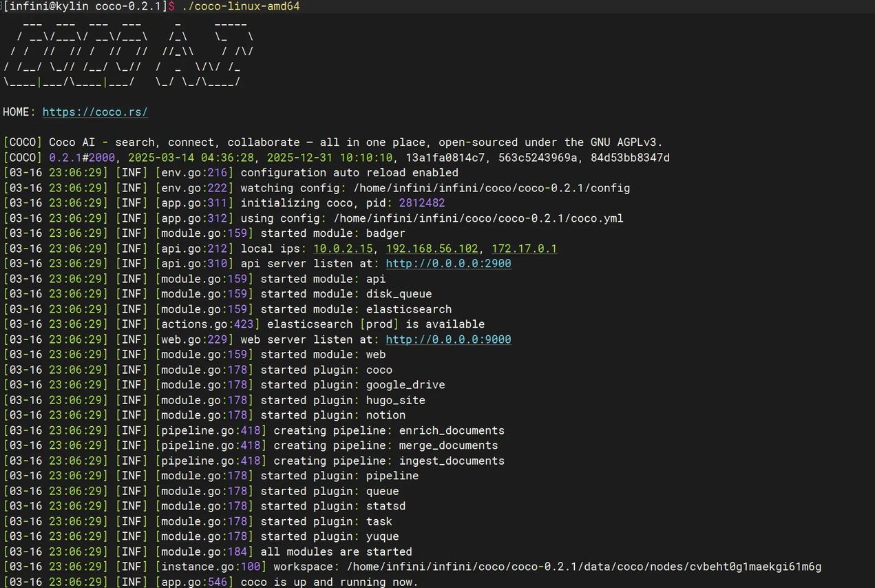Click the [infini@kylin coco-0.2.1] shell prompt
875x588 pixels.
click(x=85, y=6)
